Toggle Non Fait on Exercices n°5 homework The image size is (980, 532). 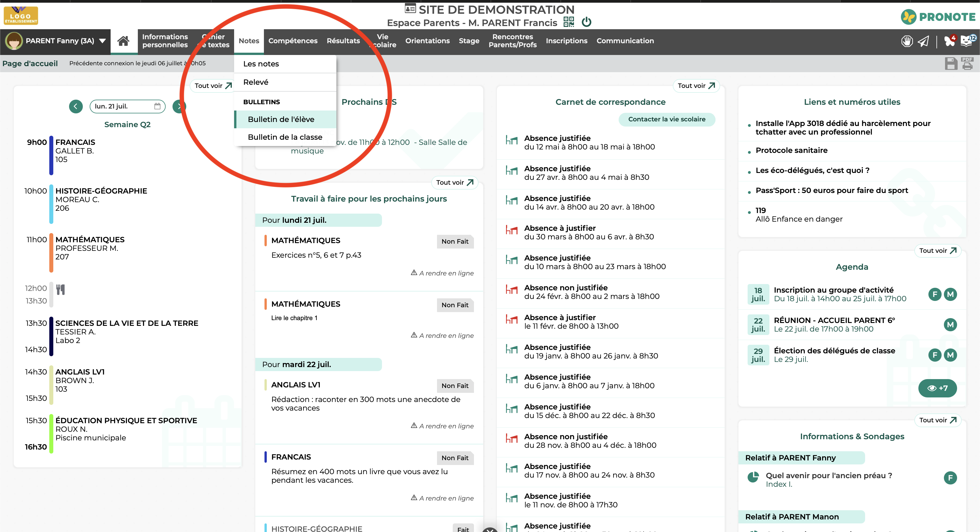[x=455, y=241]
